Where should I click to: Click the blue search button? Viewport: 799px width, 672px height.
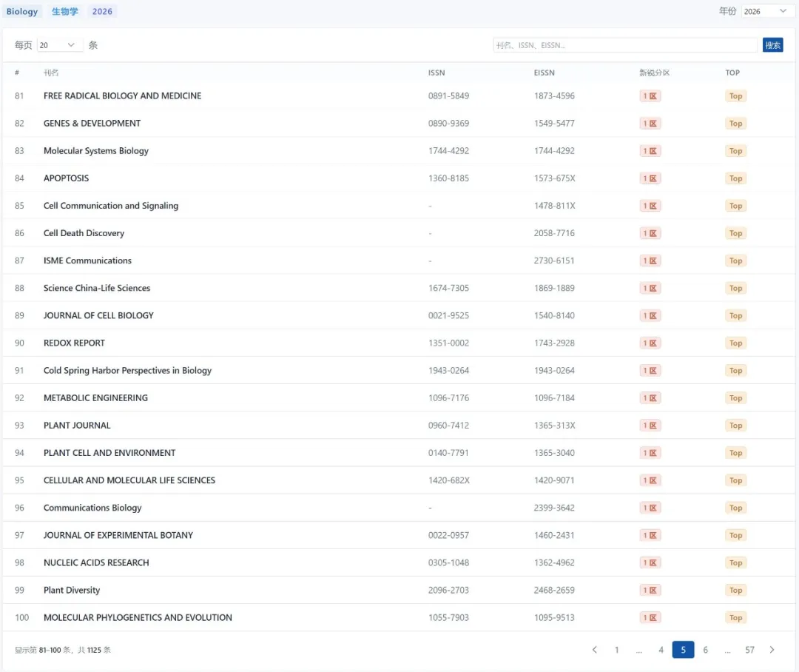(772, 45)
